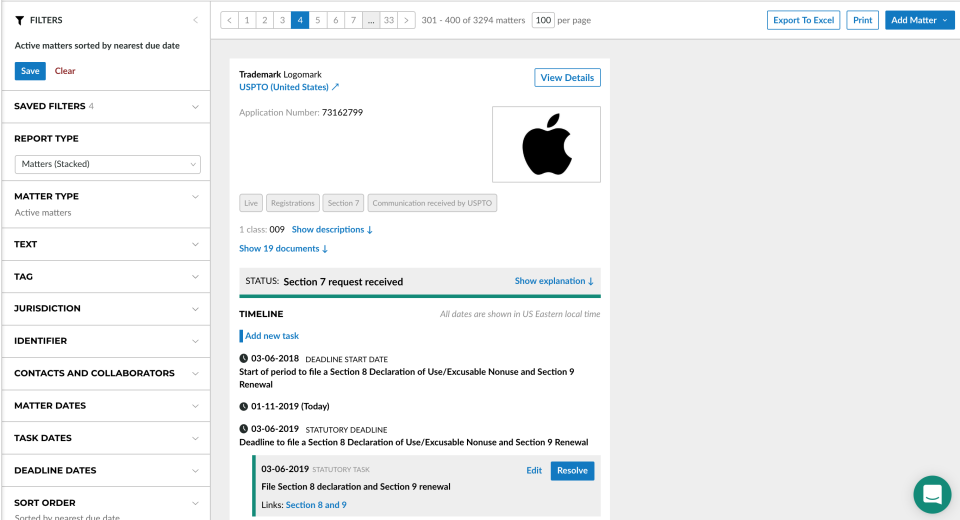Image resolution: width=960 pixels, height=520 pixels.
Task: Show 19 documents
Action: tap(283, 249)
